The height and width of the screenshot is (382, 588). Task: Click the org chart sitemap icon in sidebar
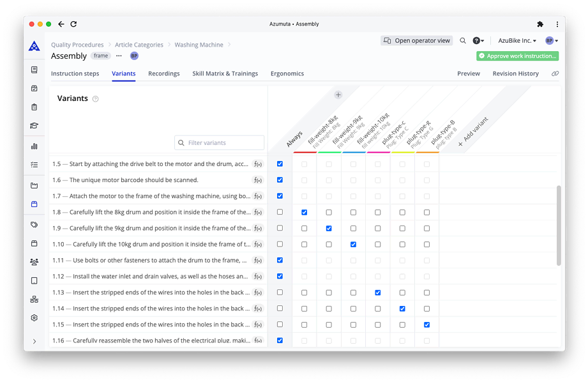(x=34, y=298)
